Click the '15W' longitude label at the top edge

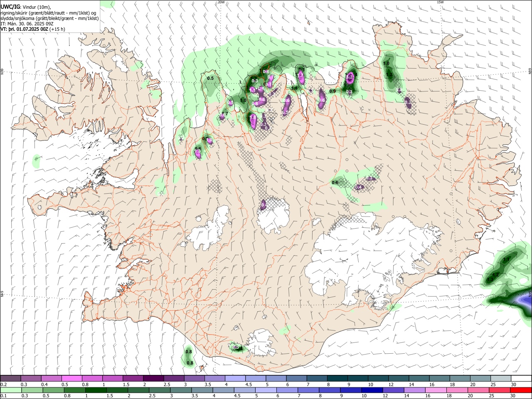441,2
